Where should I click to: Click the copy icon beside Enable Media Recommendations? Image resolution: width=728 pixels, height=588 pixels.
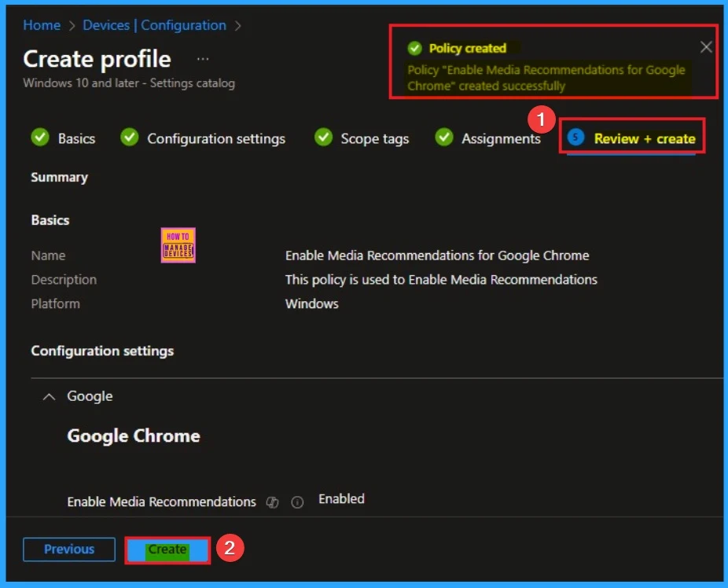(x=272, y=502)
